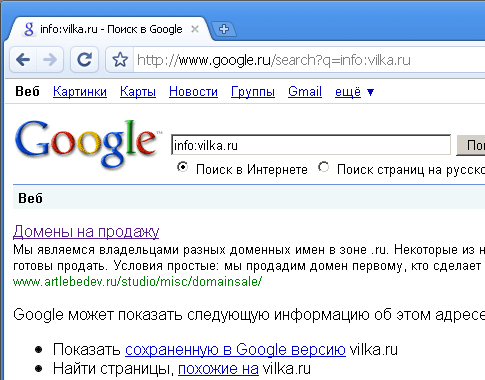Viewport: 485px width, 380px height.
Task: Select the 'Поиск страниц на русском' radio button
Action: [x=324, y=167]
